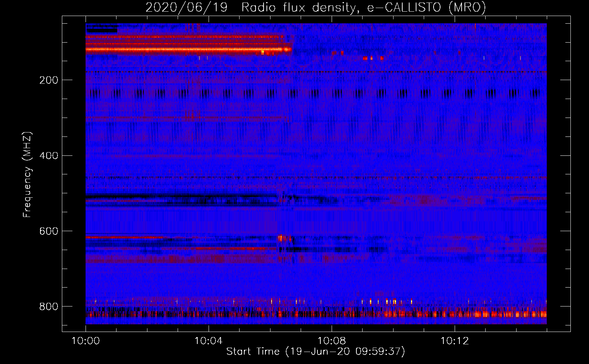Click the 10:00 time axis label

(x=86, y=341)
